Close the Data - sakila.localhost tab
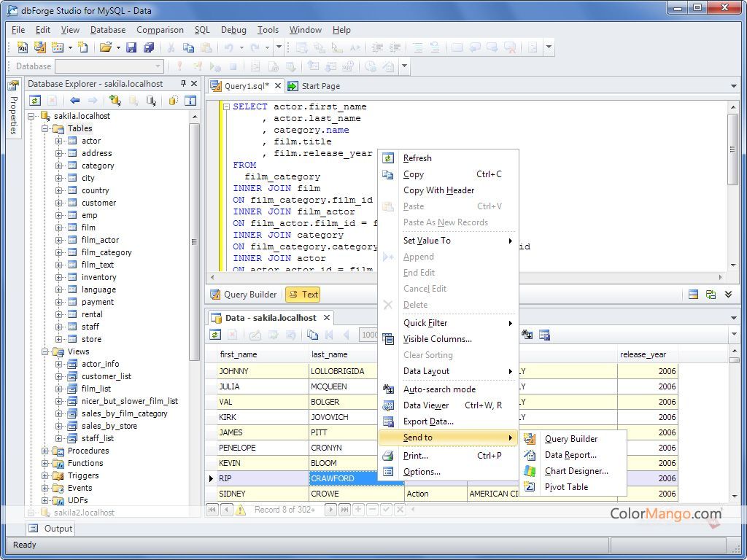The height and width of the screenshot is (560, 747). point(327,318)
